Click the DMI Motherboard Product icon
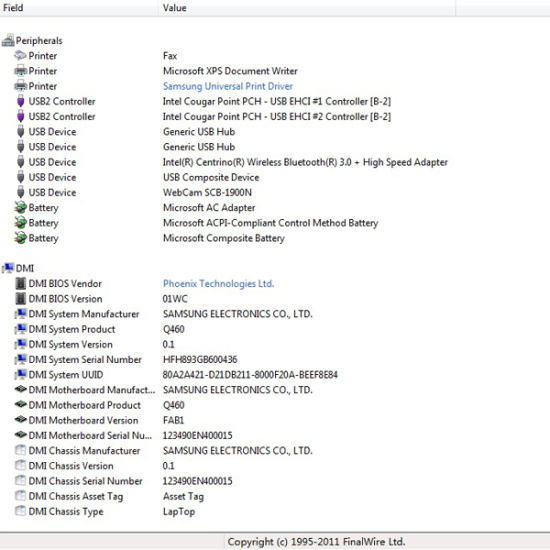This screenshot has width=550, height=550. tap(21, 404)
